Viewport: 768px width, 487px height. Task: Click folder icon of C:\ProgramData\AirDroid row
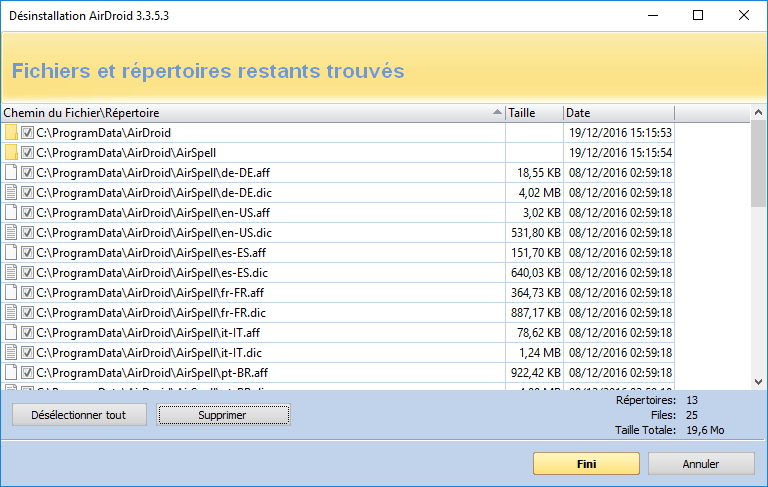(x=11, y=132)
